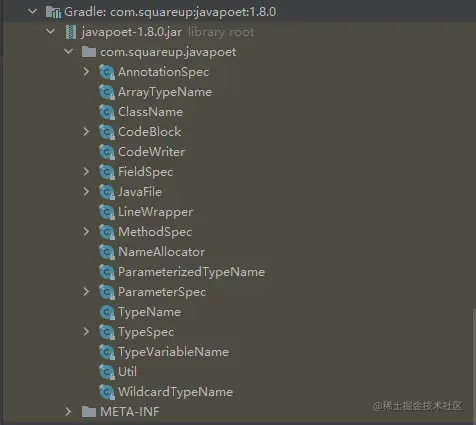Click the WildcardTypeName class icon
The height and width of the screenshot is (425, 476).
(107, 392)
